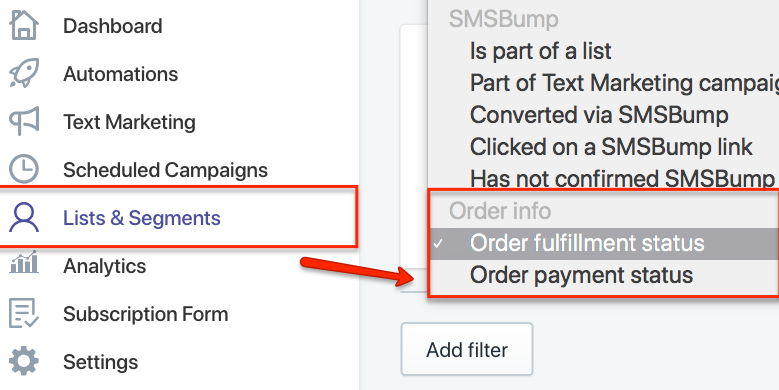Click the Automations rocket icon
This screenshot has width=779, height=390.
[23, 73]
